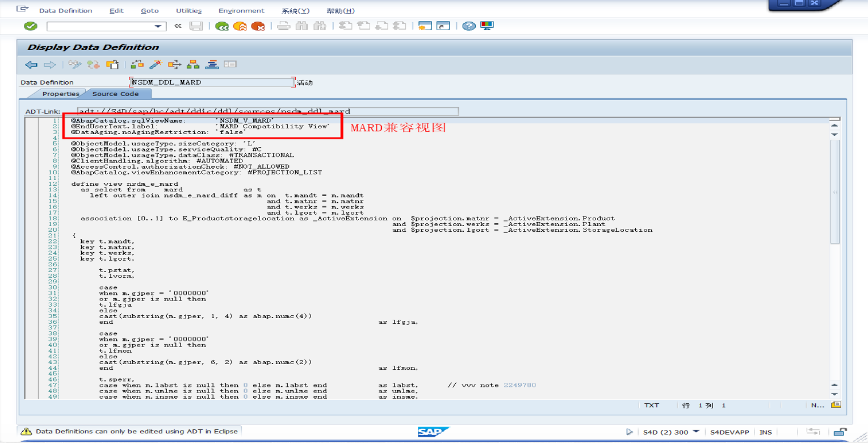
Task: Display the Object List hierarchy icon
Action: tap(193, 65)
